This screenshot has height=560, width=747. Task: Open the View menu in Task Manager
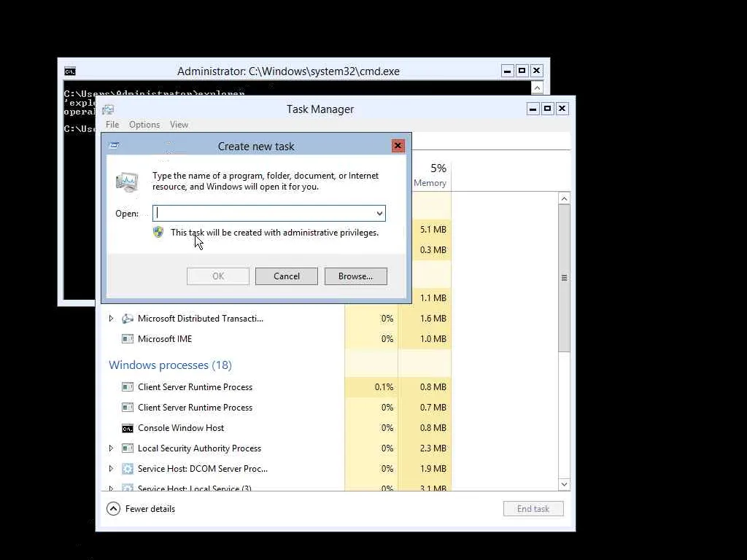179,124
